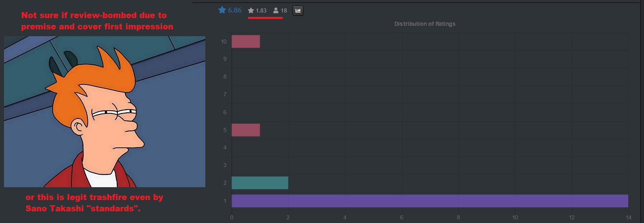This screenshot has width=644, height=223.
Task: Click the 6.86 Bayesian rating value
Action: coord(235,10)
